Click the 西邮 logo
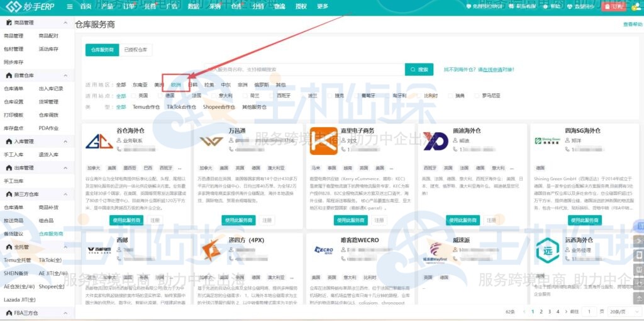 pos(99,250)
